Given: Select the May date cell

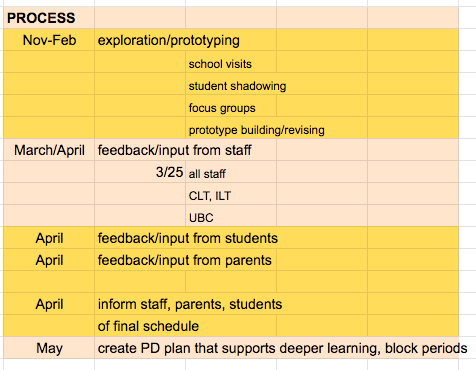Looking at the screenshot, I should (x=49, y=348).
